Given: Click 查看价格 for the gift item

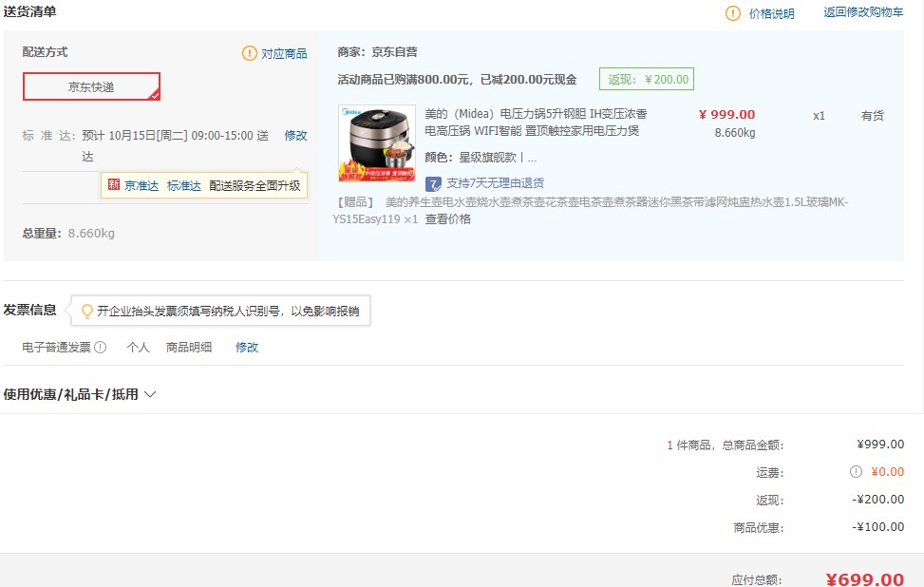Looking at the screenshot, I should (448, 219).
